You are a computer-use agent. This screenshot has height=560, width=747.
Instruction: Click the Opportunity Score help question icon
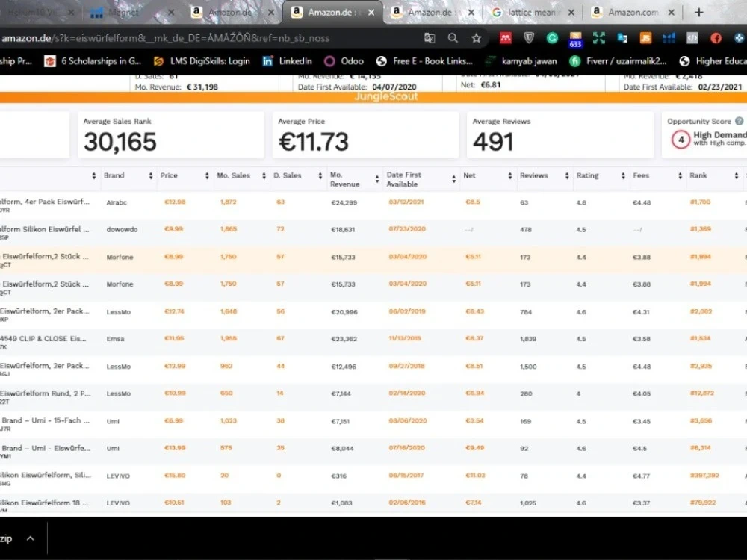point(739,122)
